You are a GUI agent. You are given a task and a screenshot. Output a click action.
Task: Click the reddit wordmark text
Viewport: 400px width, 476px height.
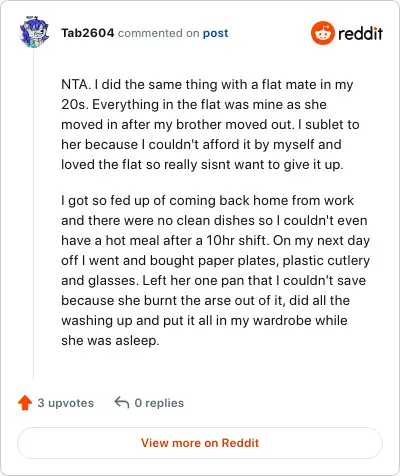(360, 33)
